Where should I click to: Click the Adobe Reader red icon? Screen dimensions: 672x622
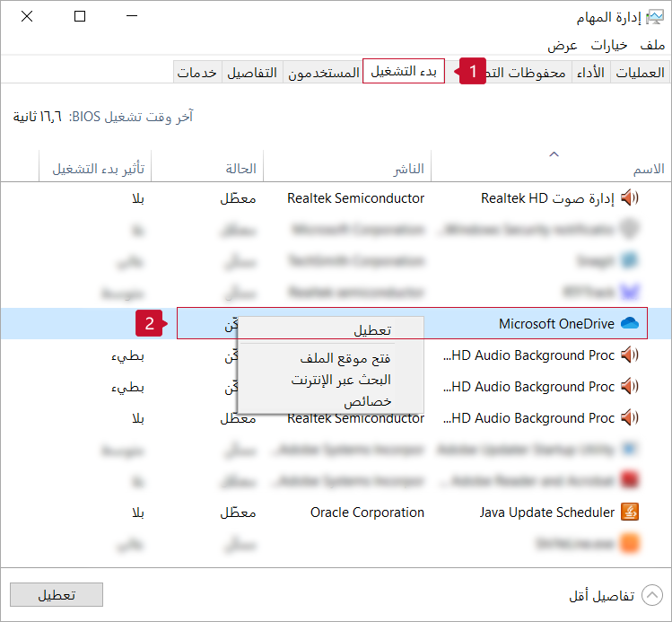[x=630, y=481]
